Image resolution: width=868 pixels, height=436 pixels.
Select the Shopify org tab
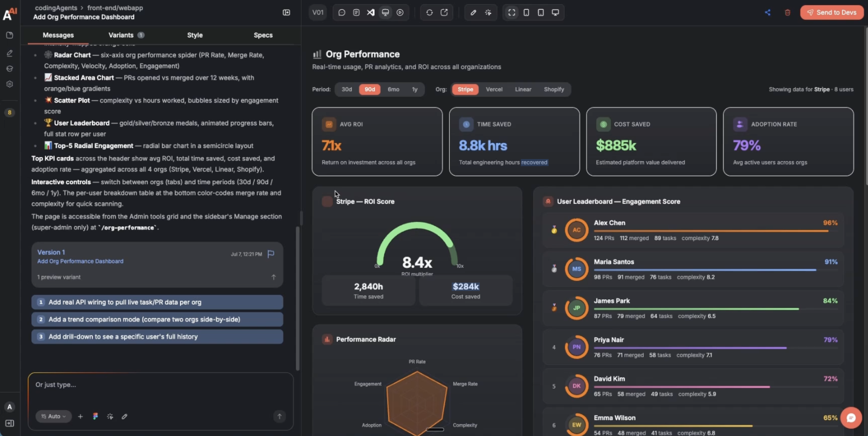(x=554, y=89)
